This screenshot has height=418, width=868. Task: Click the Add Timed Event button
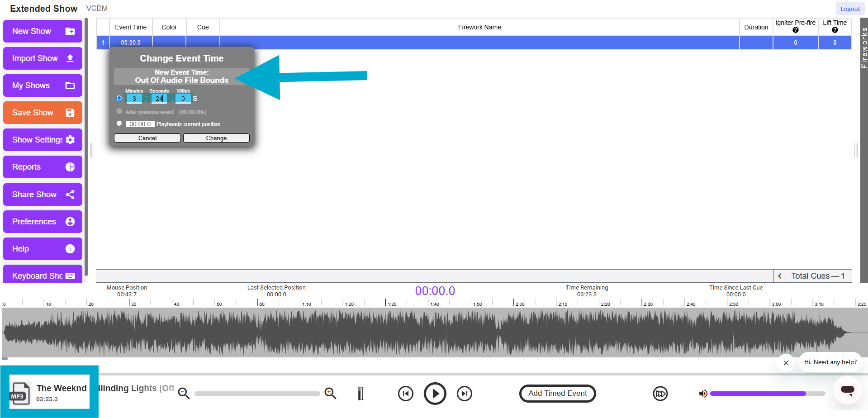[x=557, y=394]
